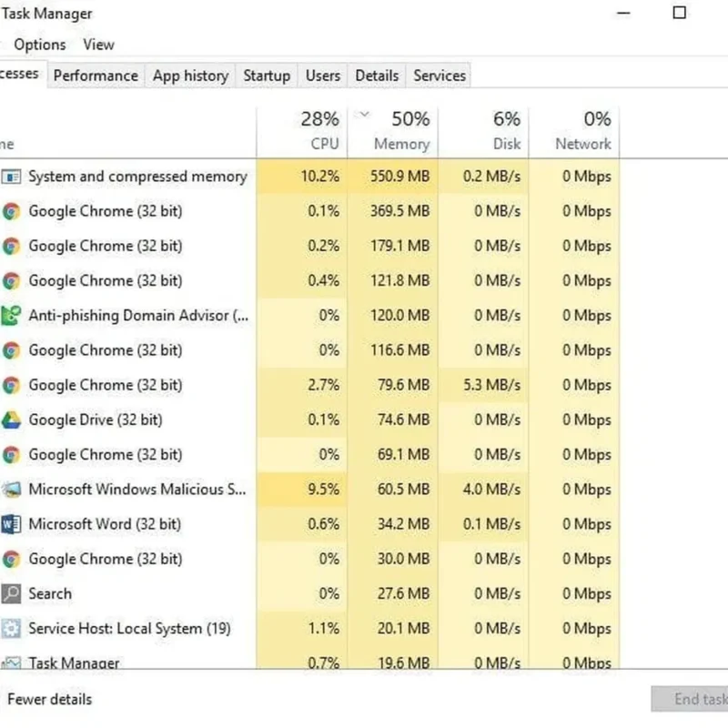The width and height of the screenshot is (728, 728).
Task: Sort by the Disk column header
Action: (483, 132)
